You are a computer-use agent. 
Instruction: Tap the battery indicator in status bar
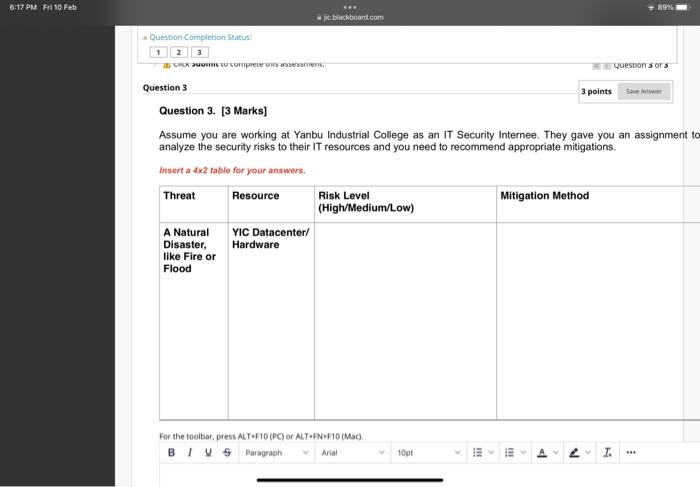pos(682,7)
